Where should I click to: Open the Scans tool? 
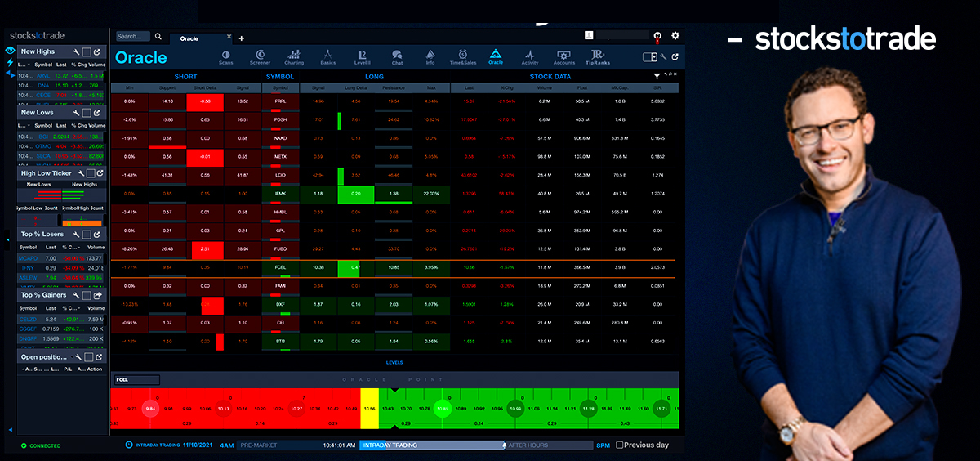[x=225, y=56]
